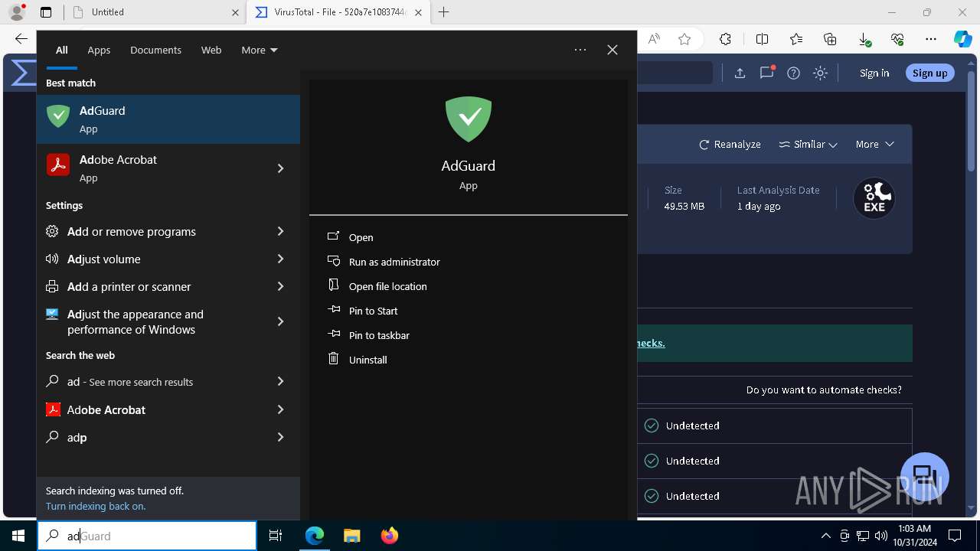Open the Similar dropdown in VirusTotal
Screen dimensions: 980x551
(x=808, y=144)
